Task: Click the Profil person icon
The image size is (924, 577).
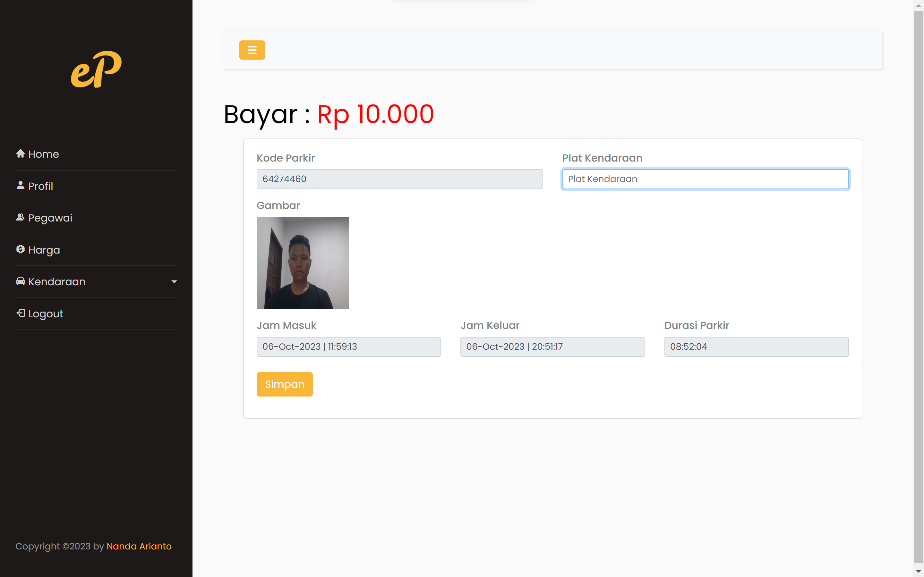Action: (x=21, y=186)
